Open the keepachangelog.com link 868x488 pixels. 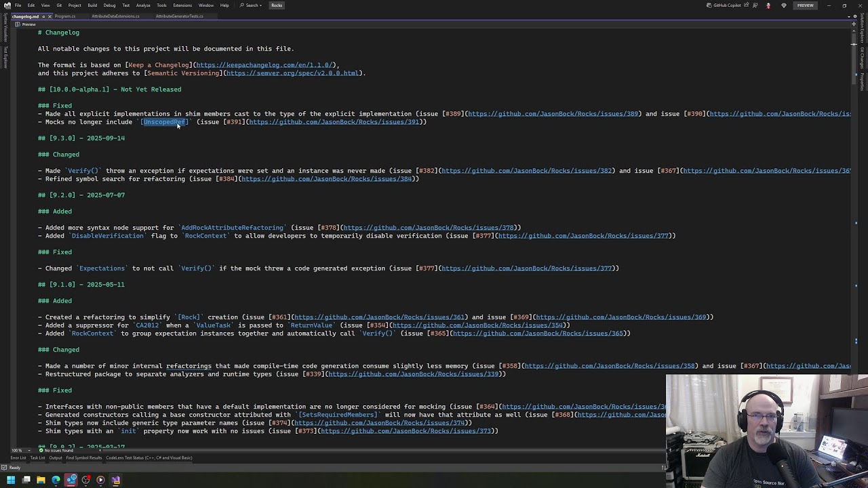(x=265, y=65)
